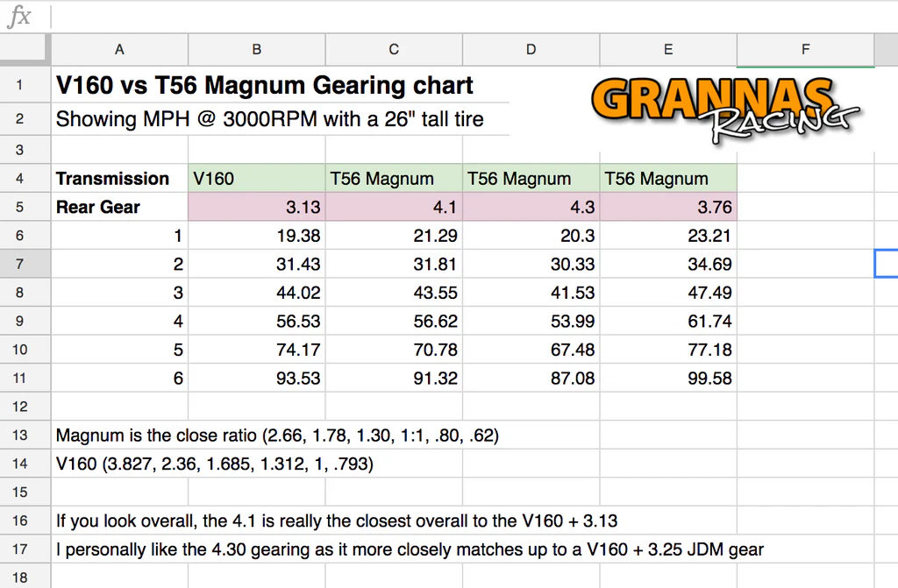Select the rear gear cell '4.1'
Viewport: 898px width, 588px height.
coord(394,207)
